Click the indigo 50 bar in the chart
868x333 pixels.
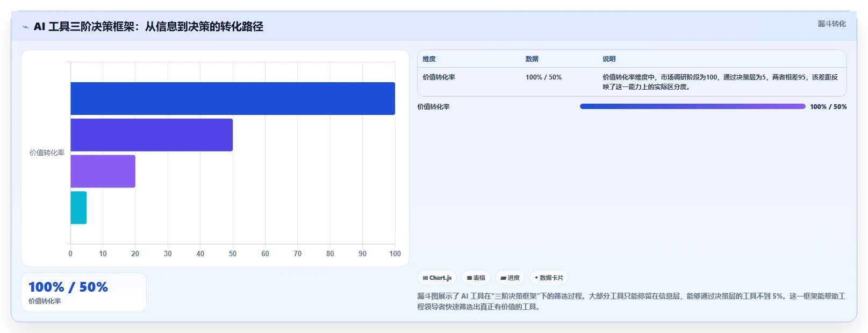pos(152,135)
